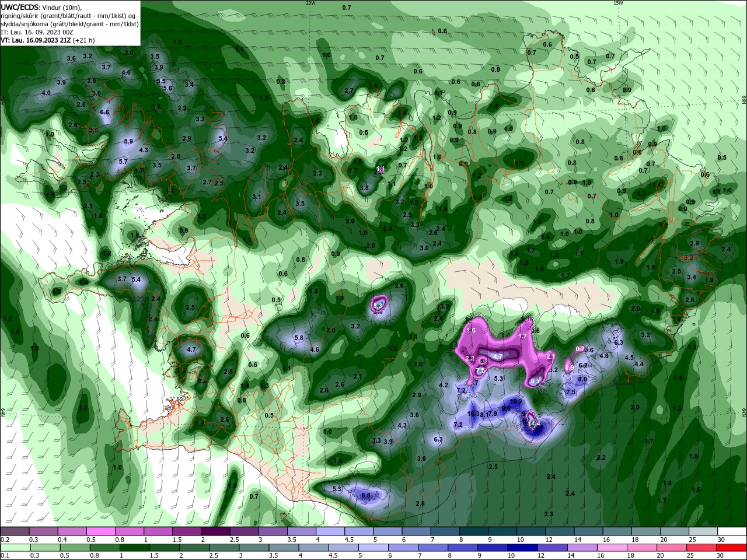This screenshot has width=747, height=560.
Task: Click the 8.0 value in the southeast
Action: coord(582,379)
